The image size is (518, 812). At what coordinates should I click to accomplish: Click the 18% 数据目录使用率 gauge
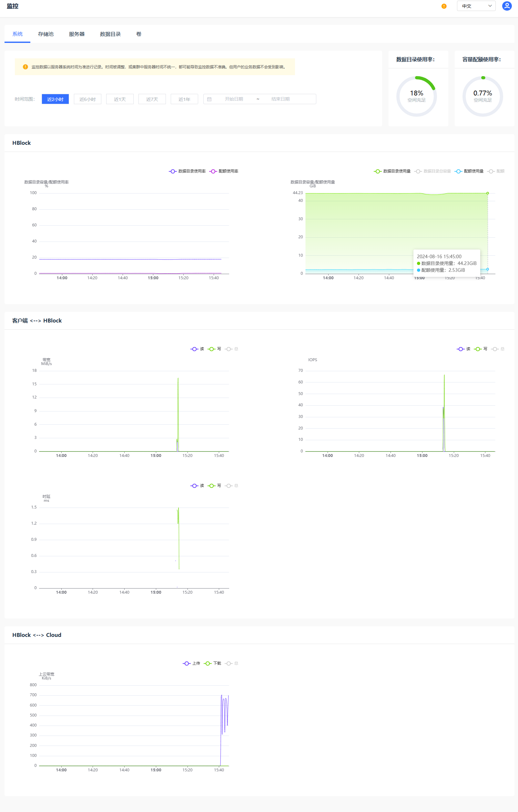pos(416,96)
